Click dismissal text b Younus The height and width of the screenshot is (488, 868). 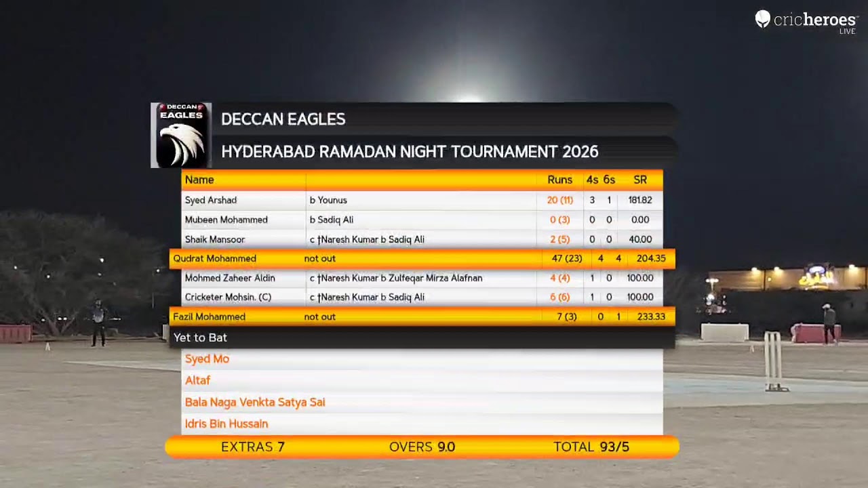[x=328, y=200]
